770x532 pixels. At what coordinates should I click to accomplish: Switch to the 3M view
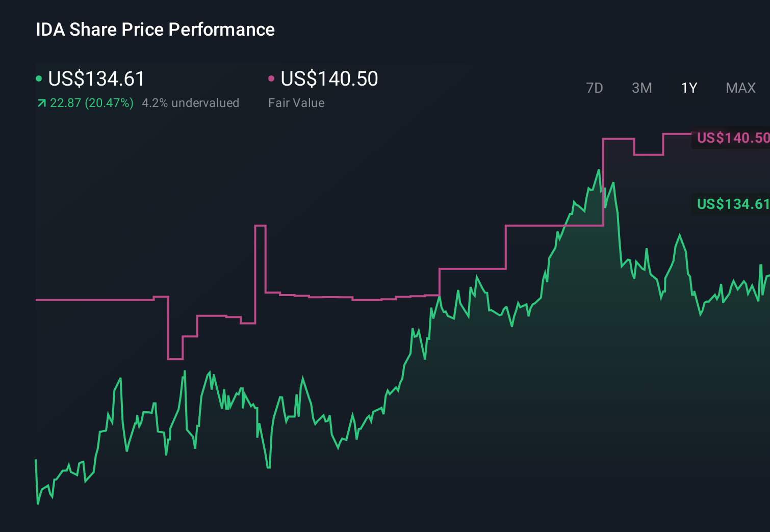(x=641, y=88)
